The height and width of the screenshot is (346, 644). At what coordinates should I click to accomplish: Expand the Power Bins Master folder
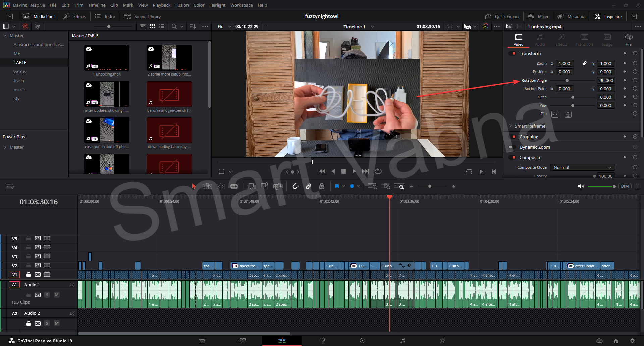[x=5, y=147]
